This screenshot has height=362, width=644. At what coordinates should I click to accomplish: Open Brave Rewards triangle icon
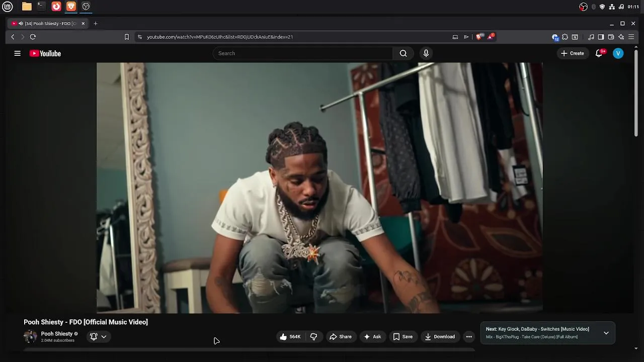click(x=491, y=36)
